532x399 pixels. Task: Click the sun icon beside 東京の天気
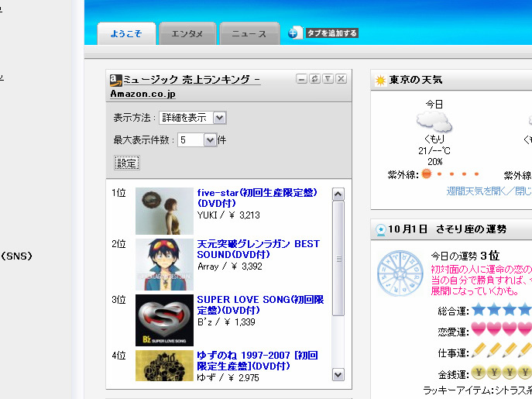[380, 81]
